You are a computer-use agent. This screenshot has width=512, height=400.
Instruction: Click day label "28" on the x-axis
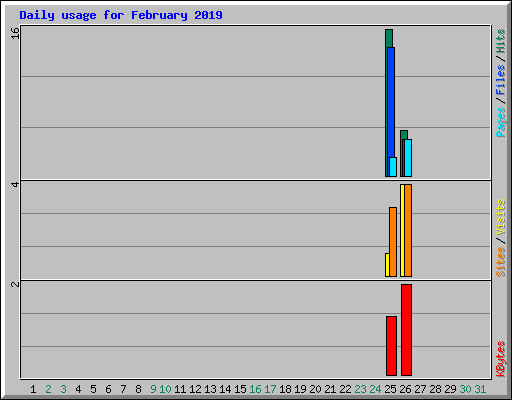435,389
